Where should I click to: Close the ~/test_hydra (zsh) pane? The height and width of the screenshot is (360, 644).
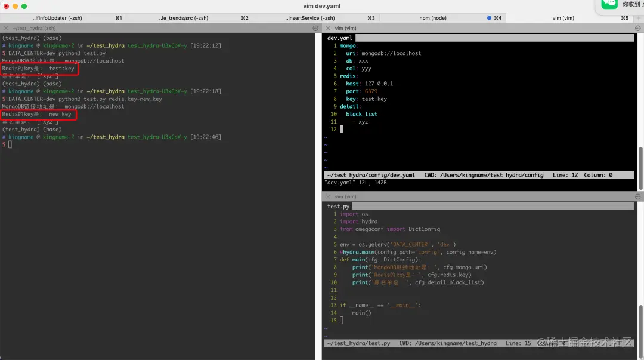tap(6, 29)
